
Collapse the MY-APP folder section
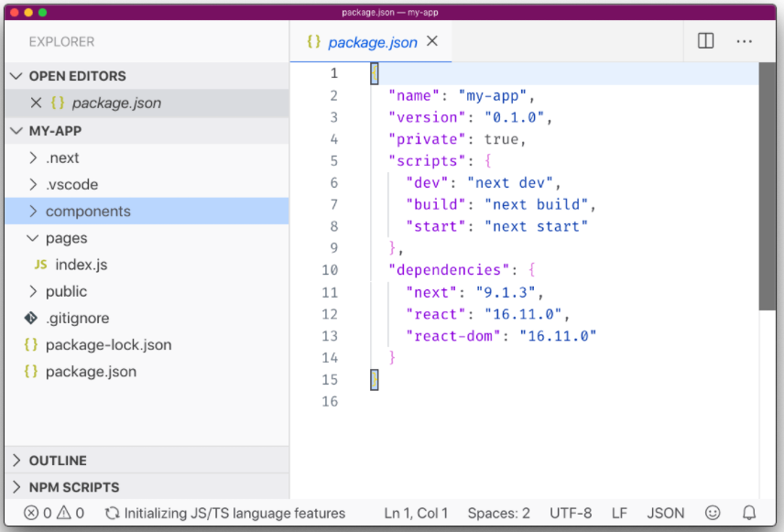[16, 131]
